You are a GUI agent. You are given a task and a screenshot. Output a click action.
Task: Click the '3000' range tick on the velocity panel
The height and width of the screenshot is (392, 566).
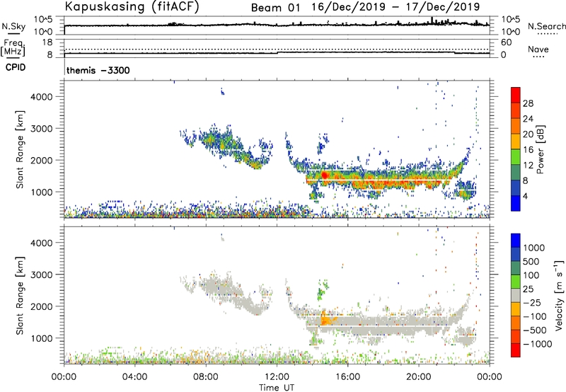tap(42, 275)
